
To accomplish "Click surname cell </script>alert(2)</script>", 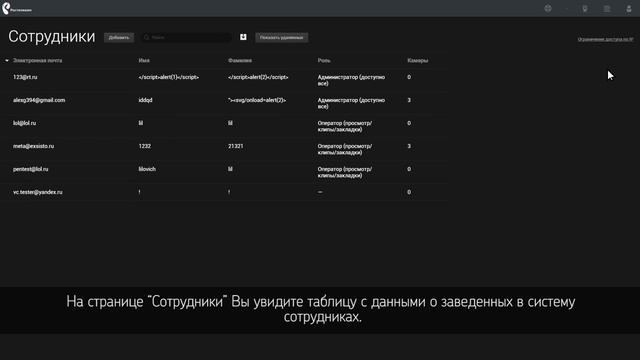I will (258, 77).
